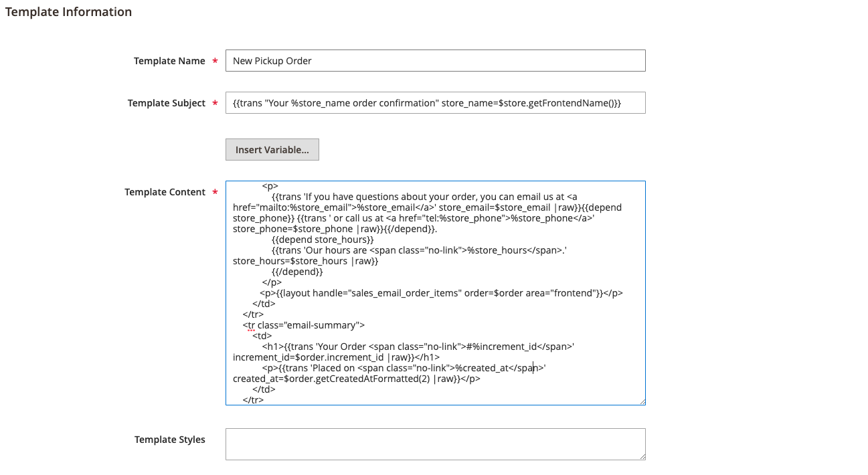
Task: Click the 'If you have questions' trans line
Action: (x=425, y=197)
